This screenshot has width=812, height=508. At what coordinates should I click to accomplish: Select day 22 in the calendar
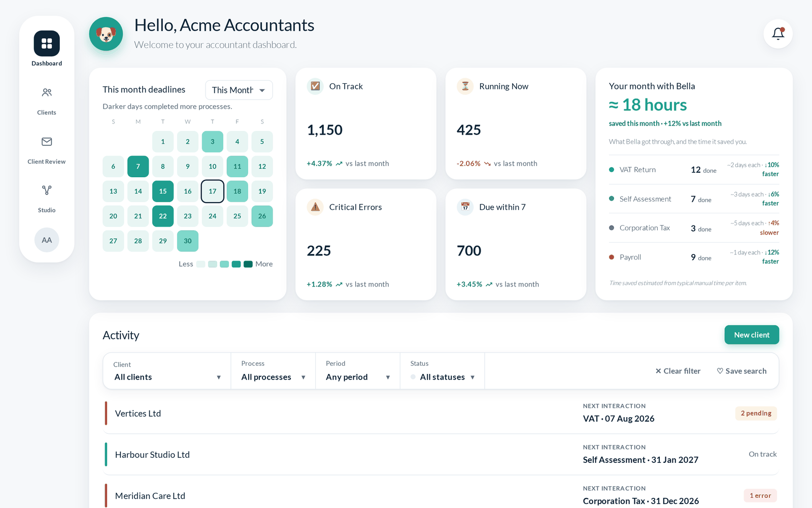tap(163, 216)
